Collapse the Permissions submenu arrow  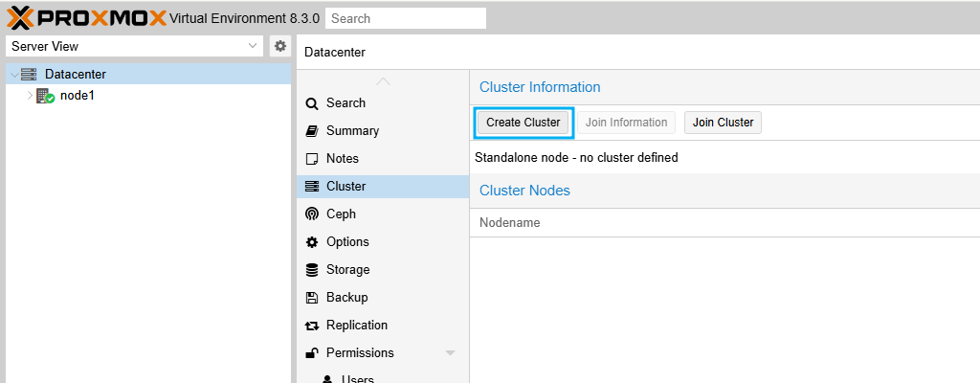pos(450,353)
